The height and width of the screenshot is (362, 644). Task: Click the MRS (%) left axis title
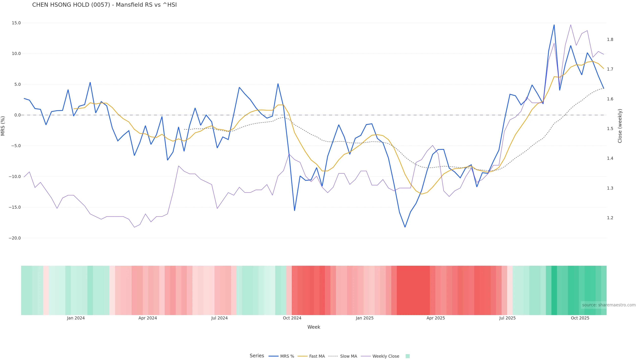[x=3, y=126]
